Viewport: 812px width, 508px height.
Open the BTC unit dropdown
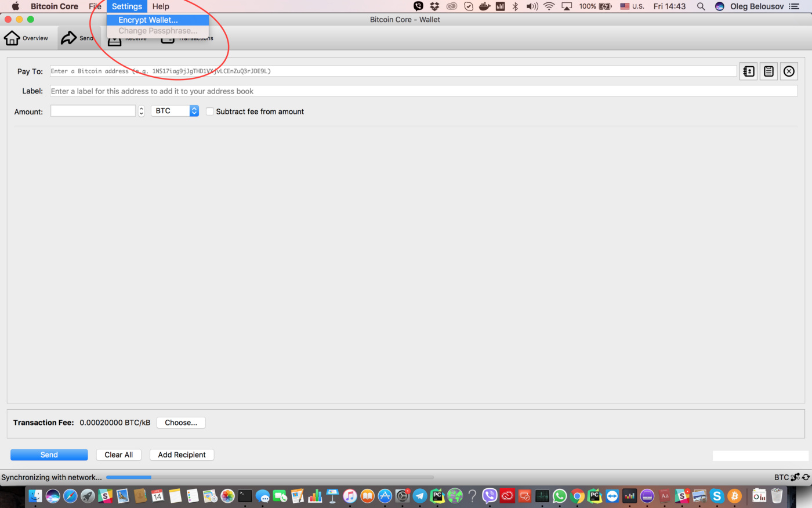(x=175, y=111)
